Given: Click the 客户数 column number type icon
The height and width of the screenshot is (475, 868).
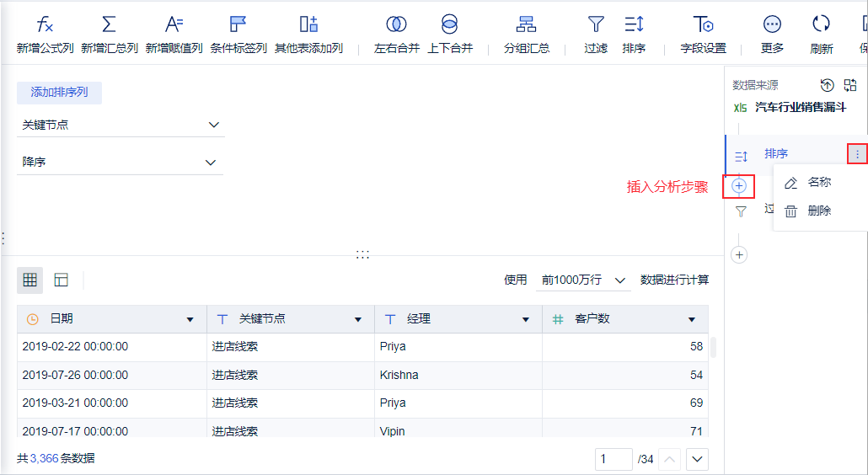Looking at the screenshot, I should 558,319.
